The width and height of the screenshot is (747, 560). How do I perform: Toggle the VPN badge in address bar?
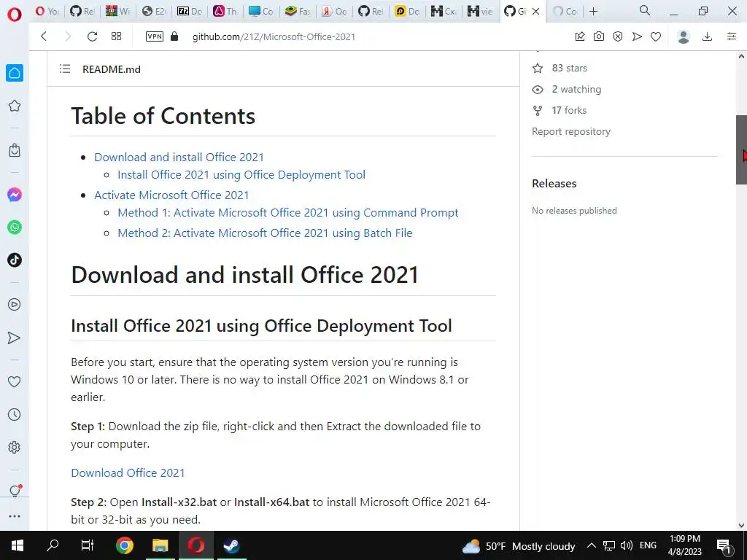[x=155, y=36]
